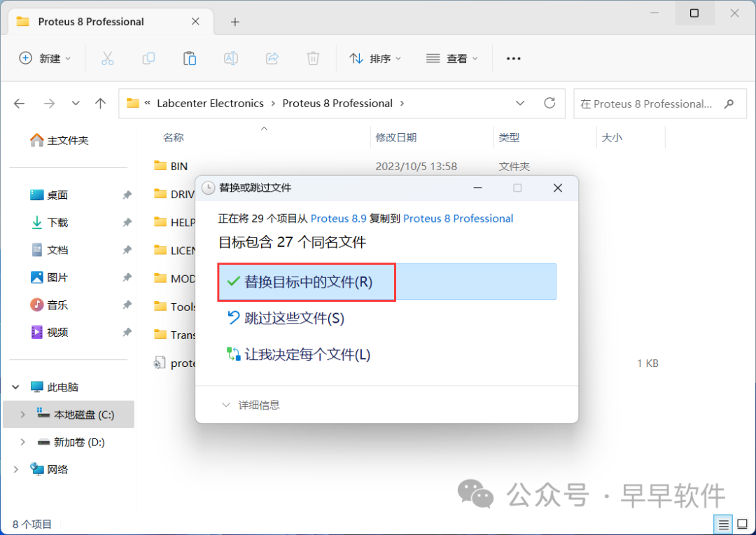This screenshot has height=535, width=756.
Task: Expand the 详细信息 section in dialog
Action: coord(251,405)
